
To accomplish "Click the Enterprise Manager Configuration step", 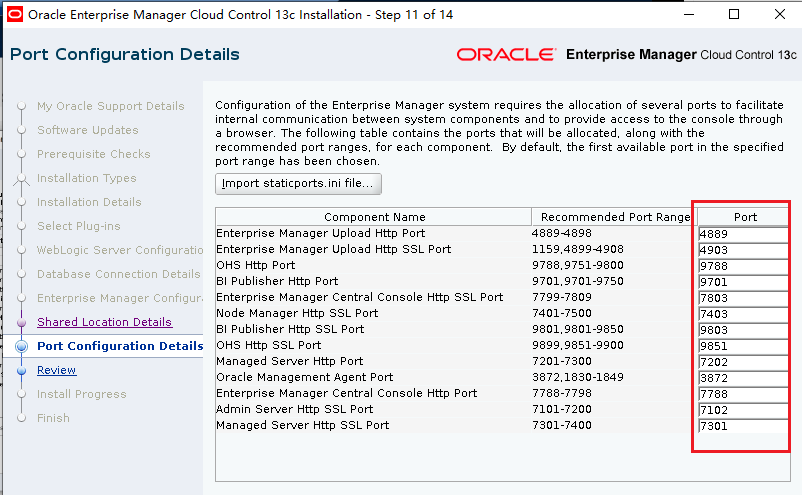I will (120, 298).
